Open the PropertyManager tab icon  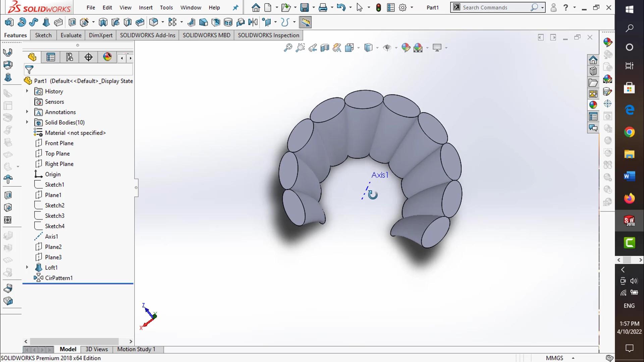tap(51, 57)
